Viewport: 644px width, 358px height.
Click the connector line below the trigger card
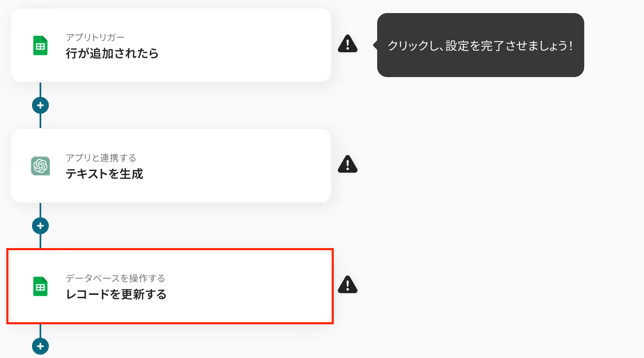tap(40, 90)
